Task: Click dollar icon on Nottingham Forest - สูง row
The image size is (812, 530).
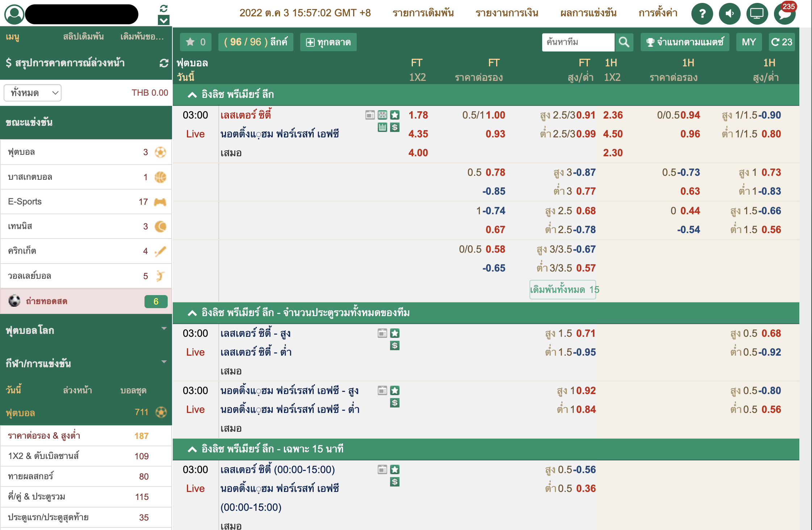Action: tap(395, 403)
